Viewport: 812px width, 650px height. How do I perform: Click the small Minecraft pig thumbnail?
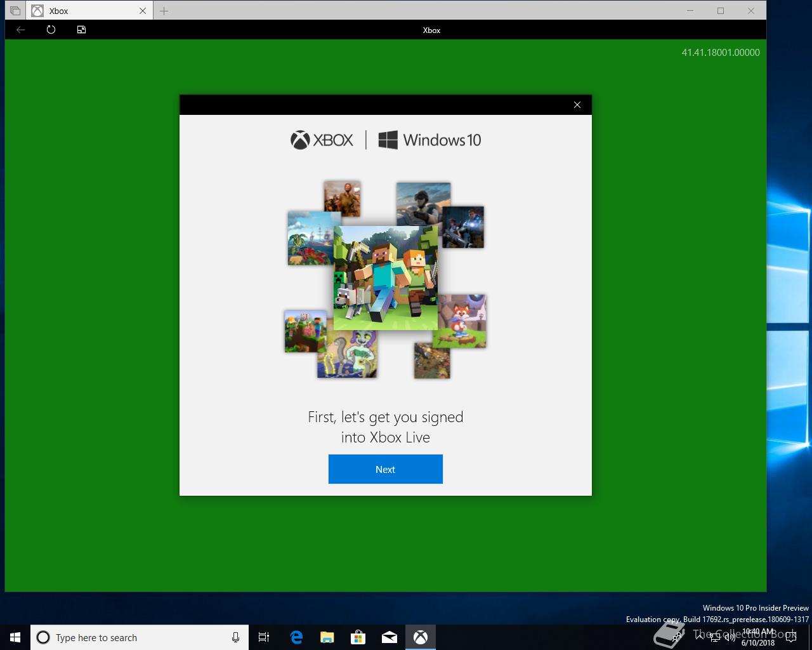[305, 331]
